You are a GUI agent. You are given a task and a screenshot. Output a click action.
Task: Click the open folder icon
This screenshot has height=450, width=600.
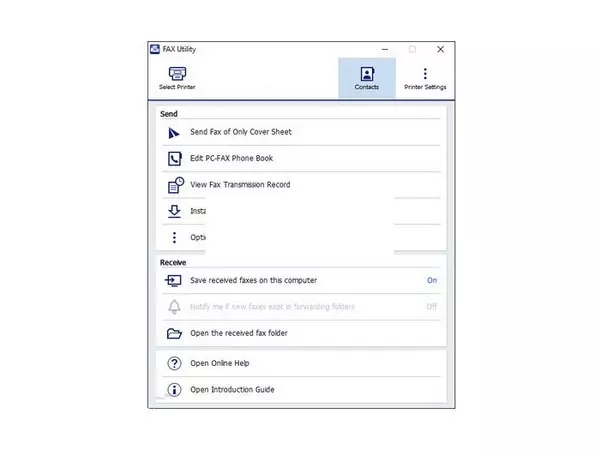coord(174,333)
